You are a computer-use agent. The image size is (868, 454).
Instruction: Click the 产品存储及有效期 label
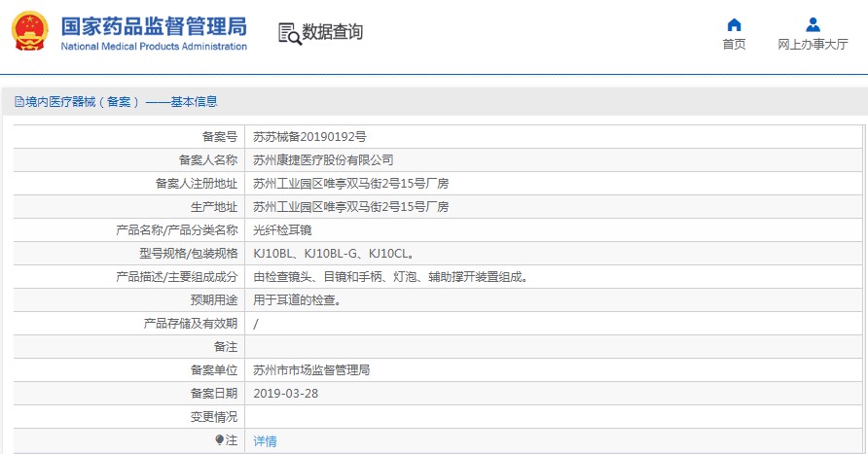(x=191, y=324)
